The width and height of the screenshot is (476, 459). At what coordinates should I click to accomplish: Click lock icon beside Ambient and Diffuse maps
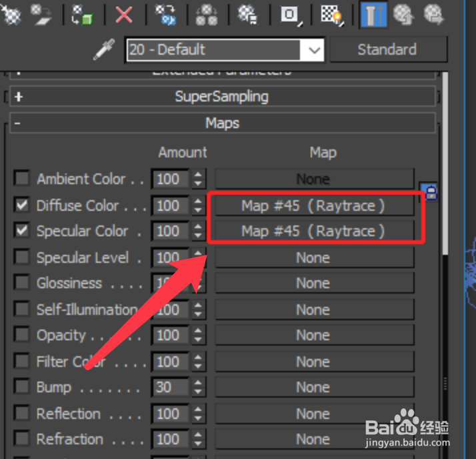coord(431,193)
